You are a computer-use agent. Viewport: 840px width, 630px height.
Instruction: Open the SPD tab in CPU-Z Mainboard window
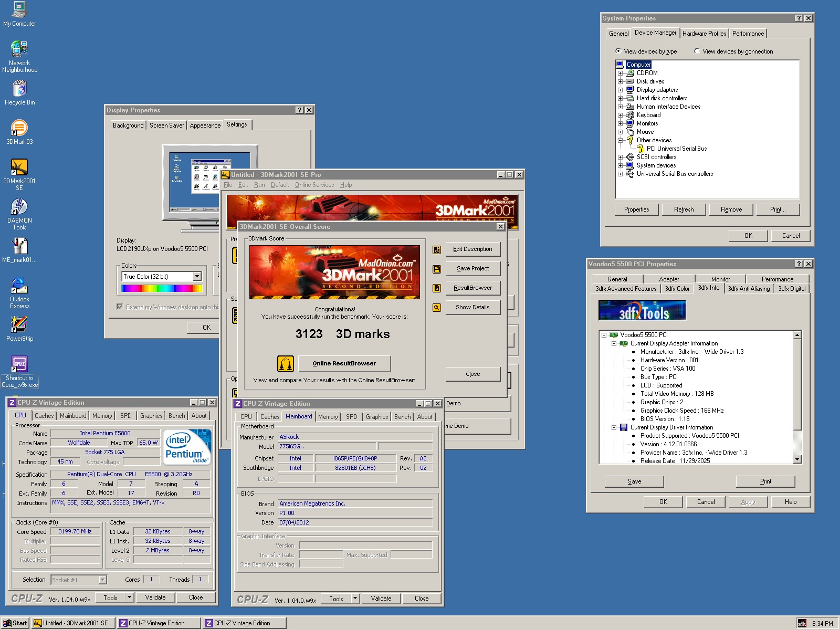click(x=352, y=417)
